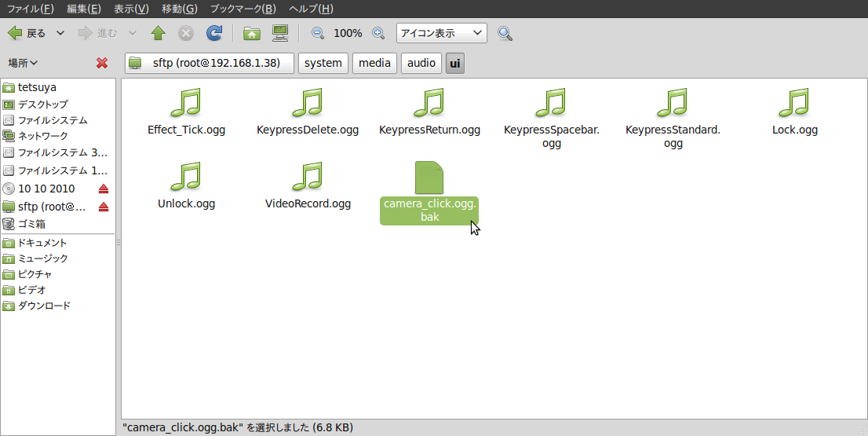Select the KeypressReturn.ogg file icon
The image size is (868, 436).
click(x=429, y=102)
